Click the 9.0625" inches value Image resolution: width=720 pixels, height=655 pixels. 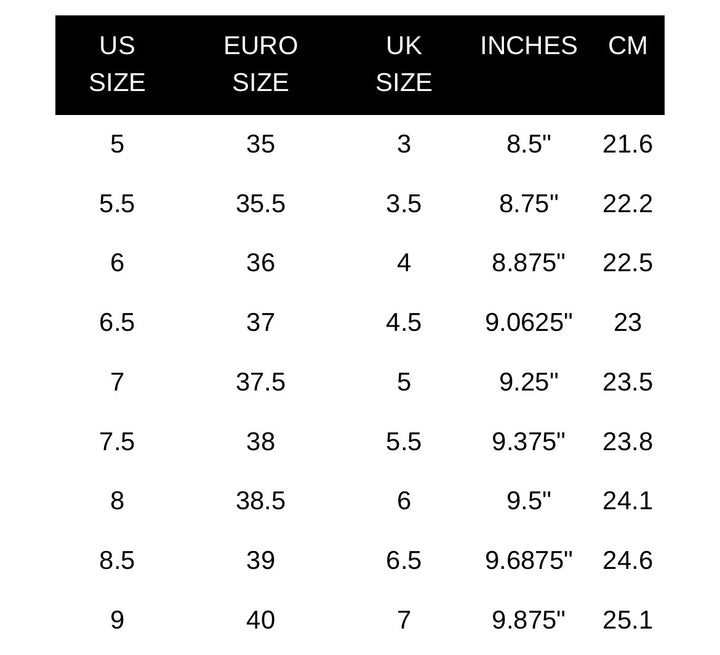tap(529, 322)
